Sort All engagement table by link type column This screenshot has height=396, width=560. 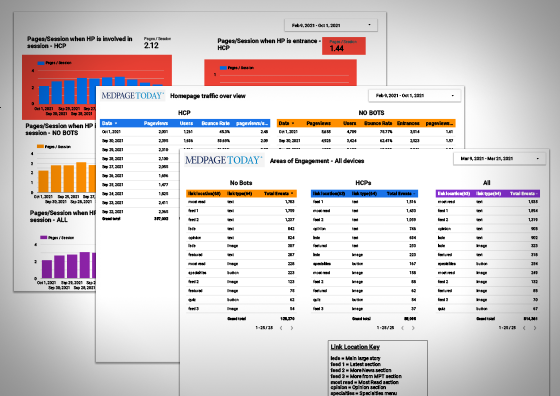[488, 194]
